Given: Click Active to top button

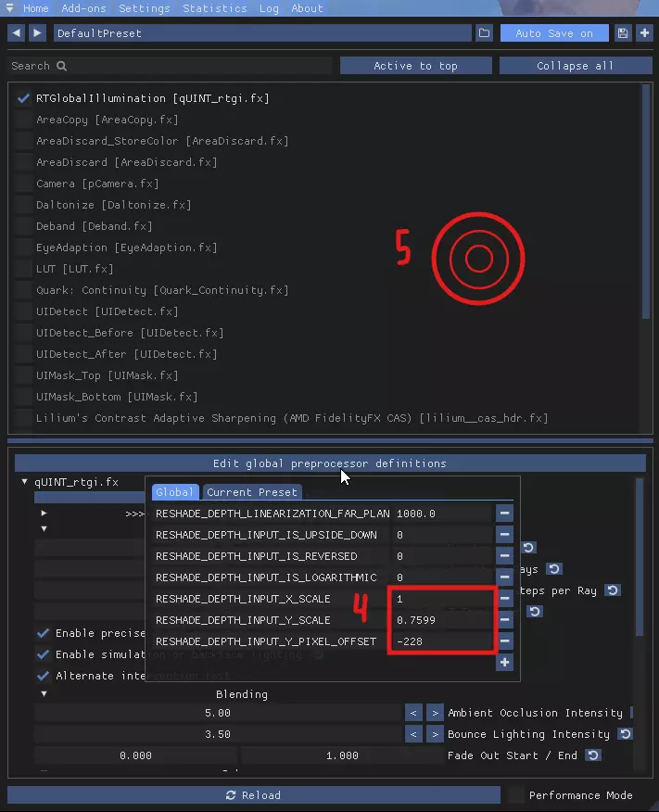Looking at the screenshot, I should (415, 66).
